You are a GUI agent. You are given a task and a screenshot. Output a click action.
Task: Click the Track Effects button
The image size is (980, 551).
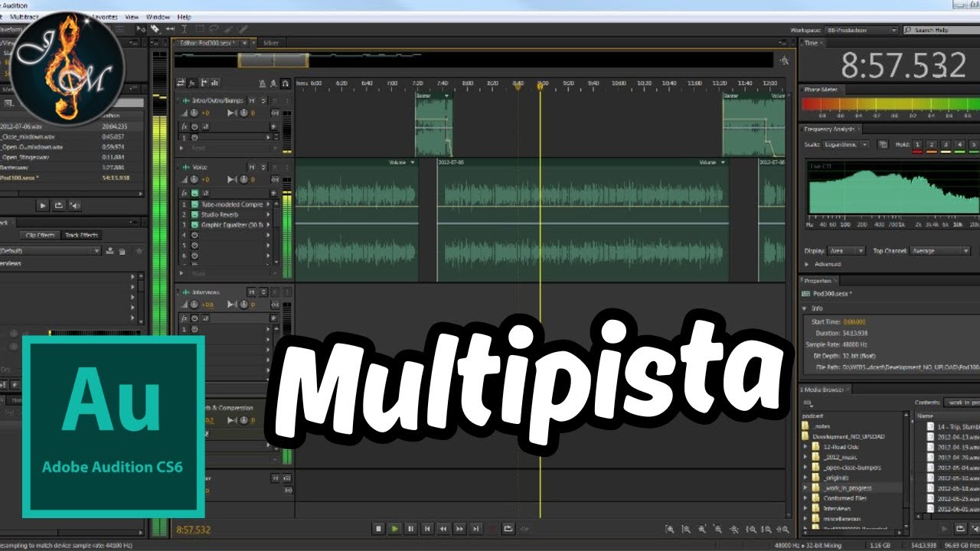pos(82,235)
